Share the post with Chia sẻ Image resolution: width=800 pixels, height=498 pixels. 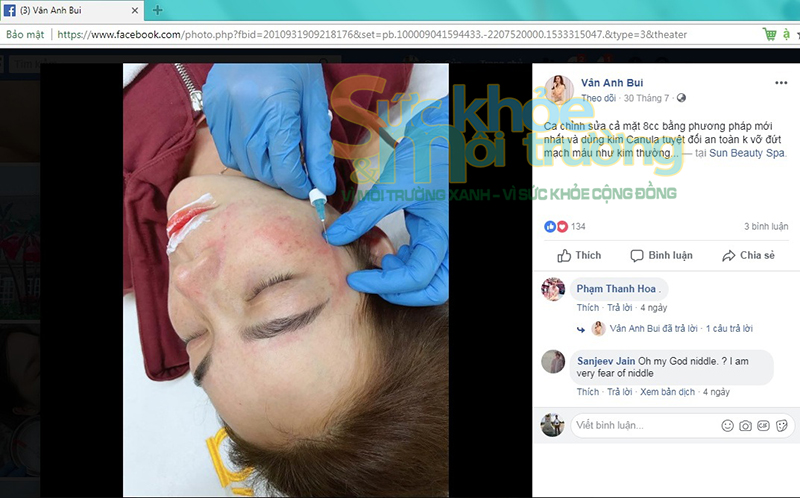click(x=748, y=256)
